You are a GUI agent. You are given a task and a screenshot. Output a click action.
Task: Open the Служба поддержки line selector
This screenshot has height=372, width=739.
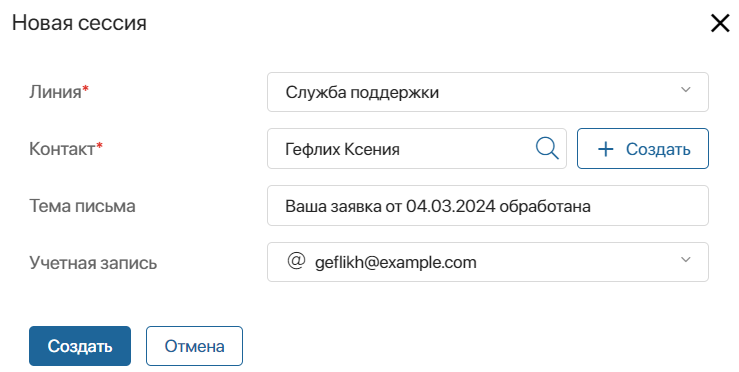pyautogui.click(x=487, y=92)
